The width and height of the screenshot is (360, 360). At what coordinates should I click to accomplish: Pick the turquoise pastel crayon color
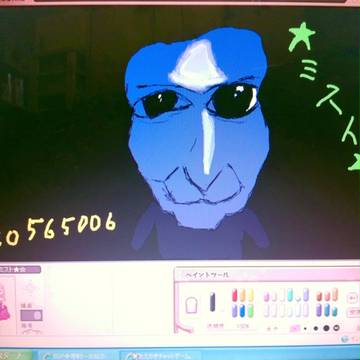click(x=290, y=295)
